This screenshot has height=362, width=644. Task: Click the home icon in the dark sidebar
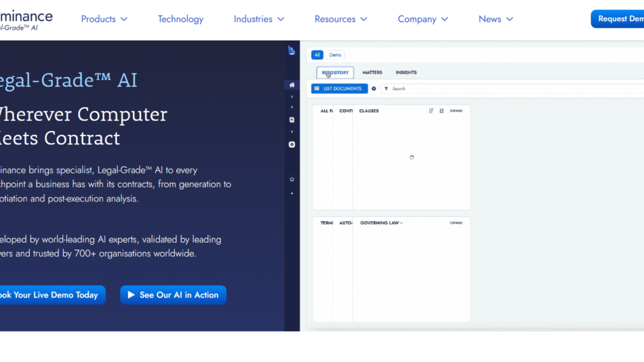coord(291,85)
